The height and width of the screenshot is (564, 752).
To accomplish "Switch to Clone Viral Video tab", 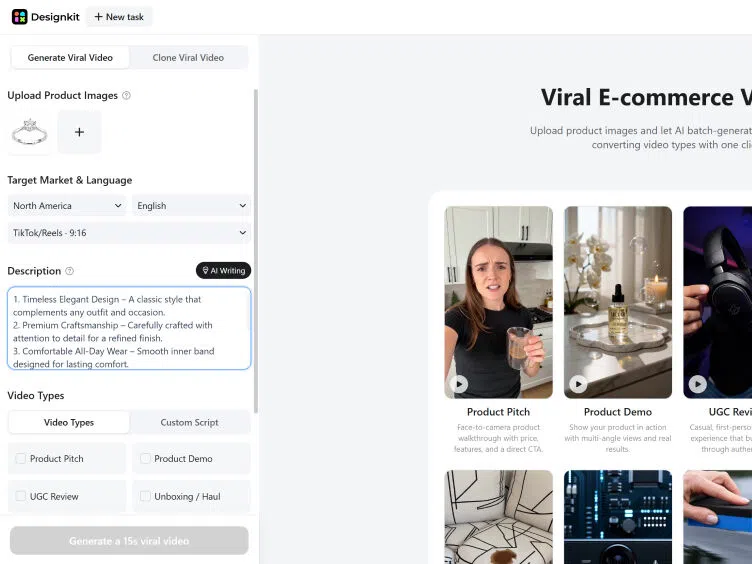I will pyautogui.click(x=188, y=58).
